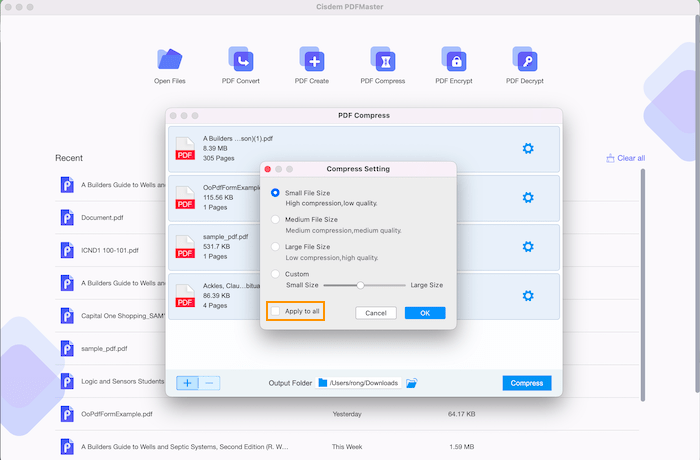This screenshot has width=700, height=460.
Task: Click the 64.17 KB size value
Action: pos(462,414)
